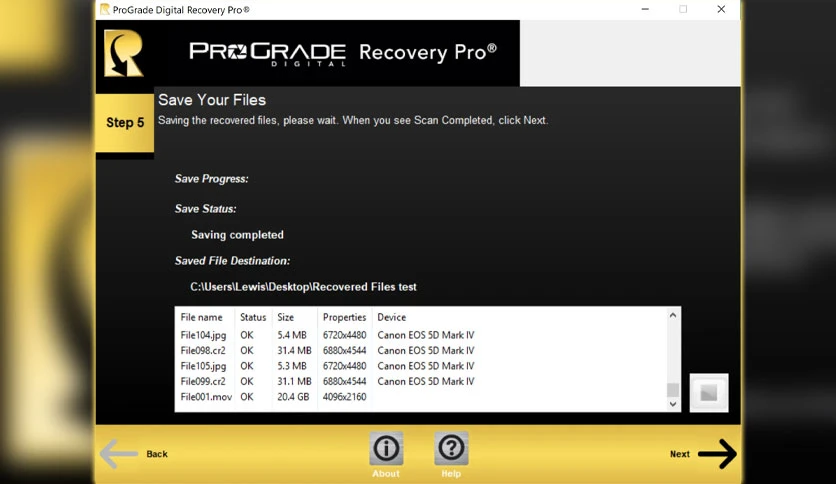Click the Canon EOS 5D Mark IV device for File104.jpg

(x=425, y=335)
